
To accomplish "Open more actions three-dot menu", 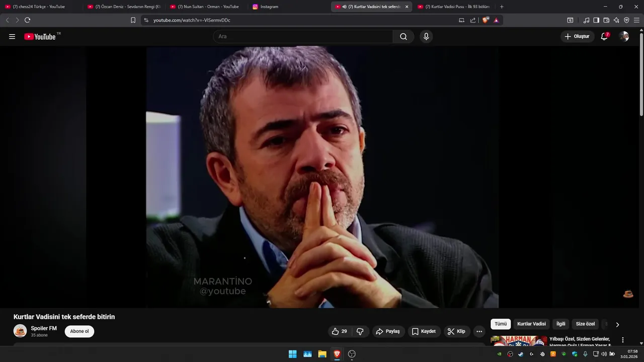I will pyautogui.click(x=479, y=331).
